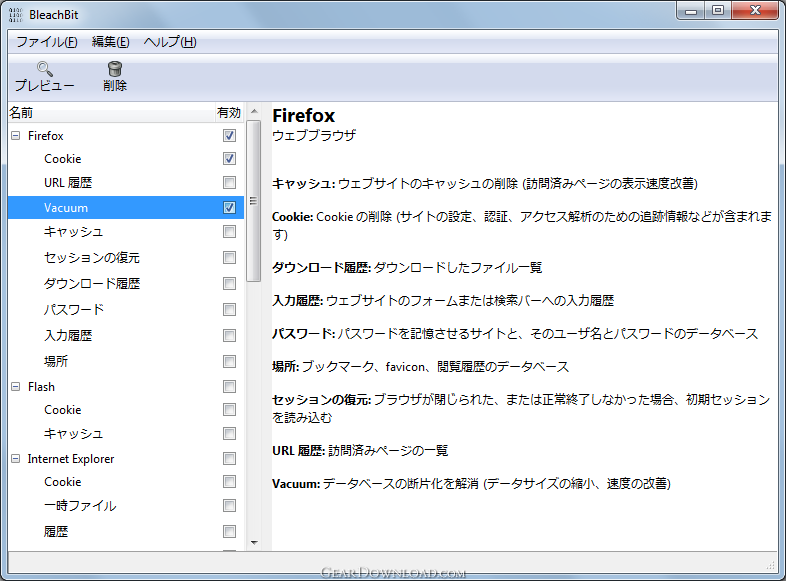Select the Cookie item under Firefox

[x=63, y=159]
